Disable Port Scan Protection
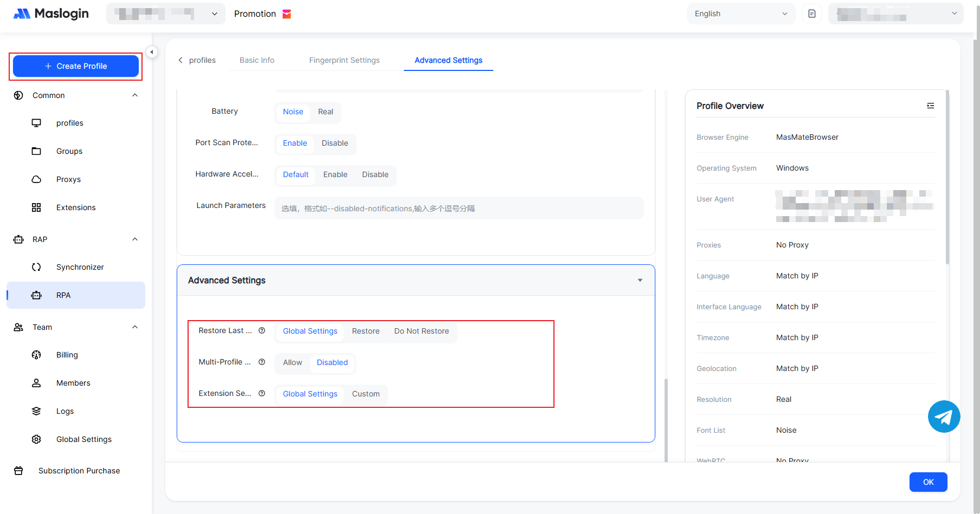This screenshot has height=514, width=980. (334, 143)
